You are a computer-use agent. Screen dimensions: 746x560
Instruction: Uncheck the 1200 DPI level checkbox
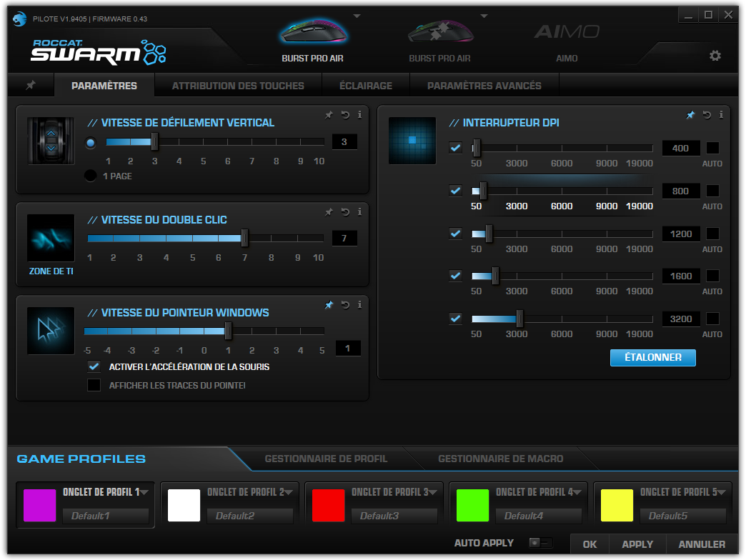455,234
